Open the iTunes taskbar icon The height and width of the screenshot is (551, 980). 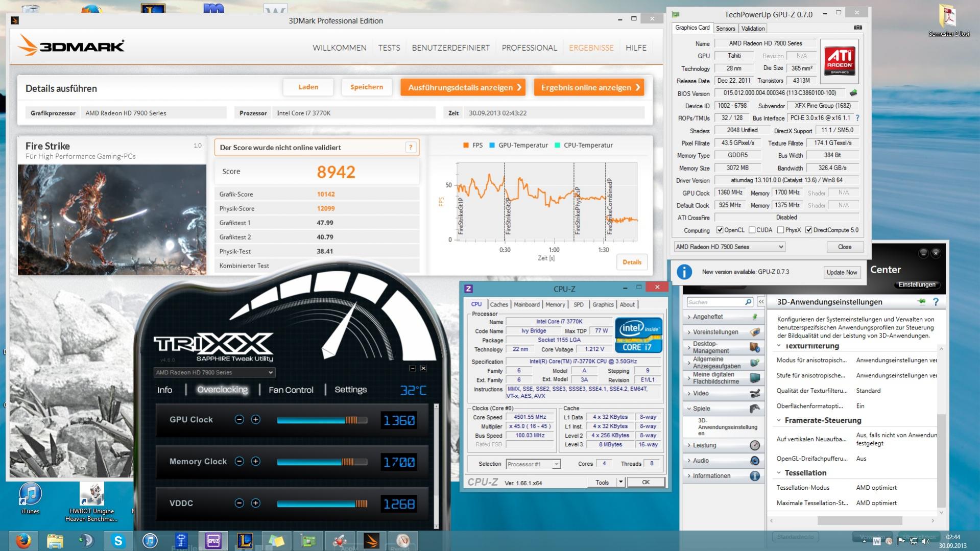tap(150, 540)
